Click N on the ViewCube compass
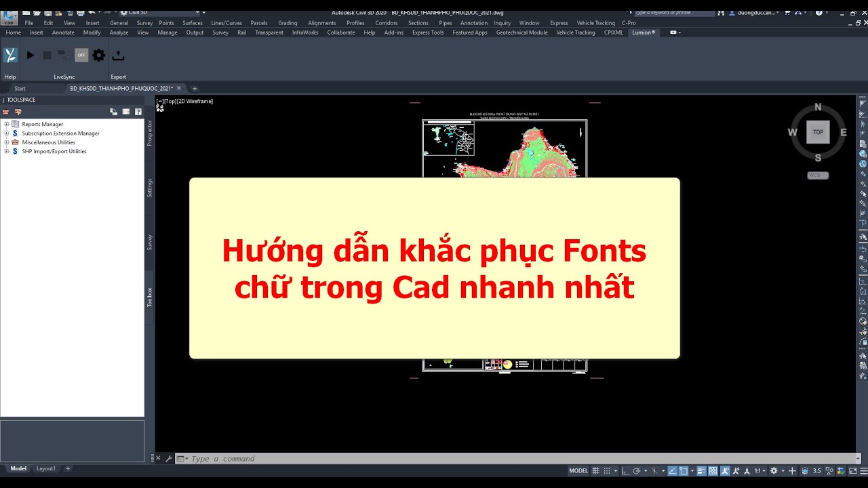Image resolution: width=868 pixels, height=488 pixels. (818, 107)
